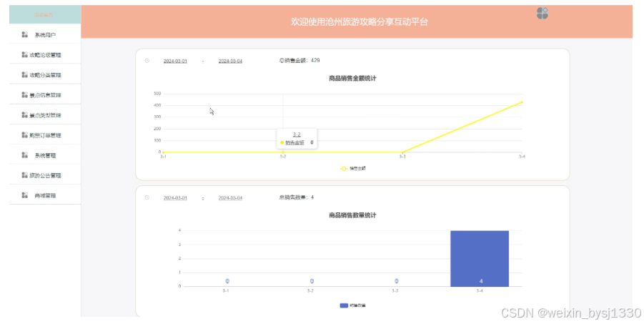The image size is (644, 324).
Task: Click the 欢迎使用沧州旅游攻略分享互动平台 header title
Action: 360,21
